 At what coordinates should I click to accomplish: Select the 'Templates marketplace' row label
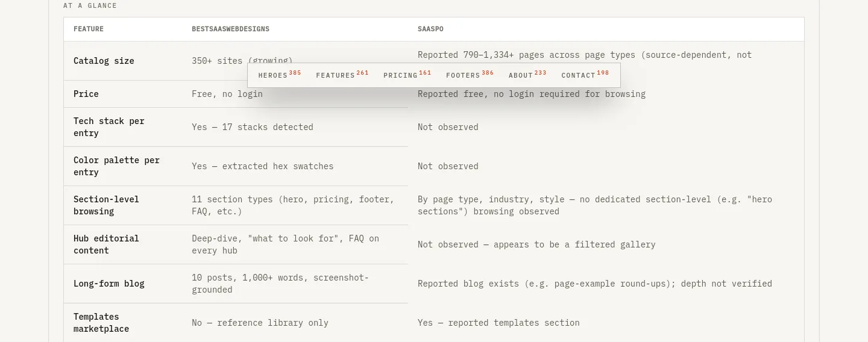pyautogui.click(x=101, y=323)
